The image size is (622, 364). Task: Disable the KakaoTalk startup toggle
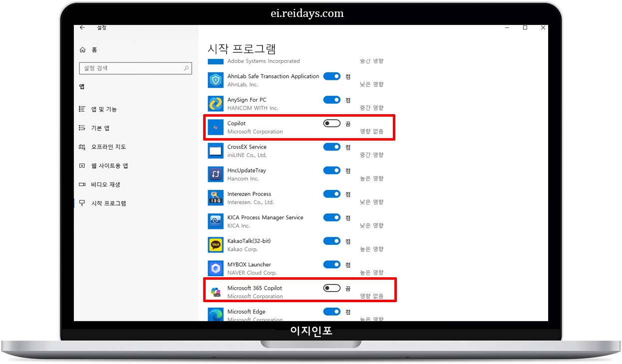331,241
